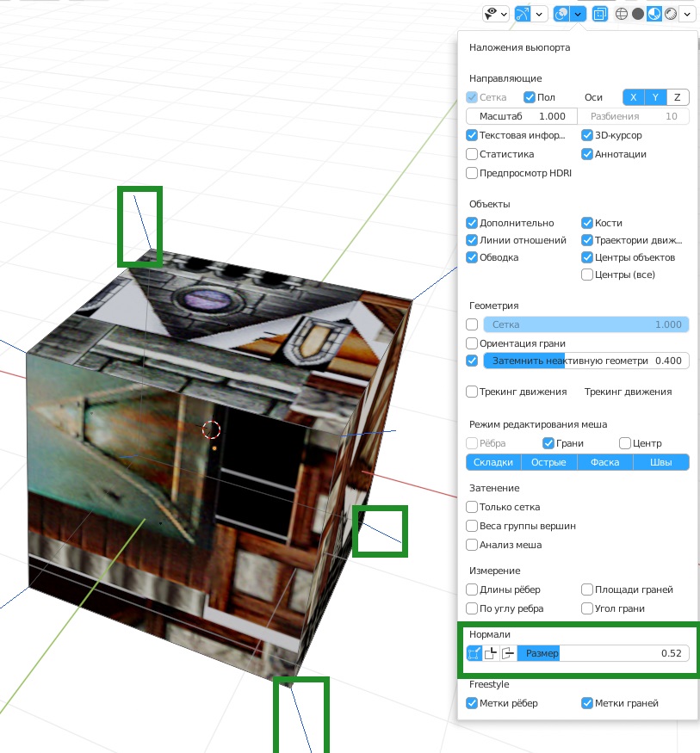Toggle the X axis display button
Image resolution: width=700 pixels, height=753 pixels.
click(x=633, y=97)
